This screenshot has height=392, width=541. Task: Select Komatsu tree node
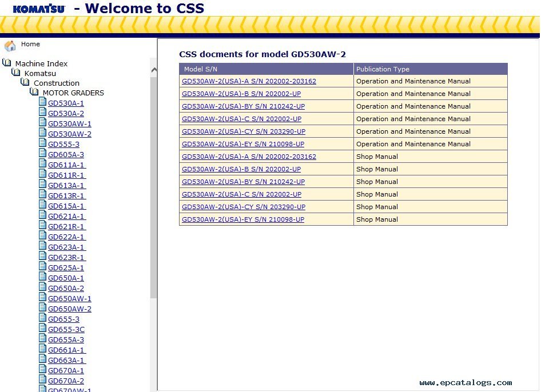pos(40,74)
